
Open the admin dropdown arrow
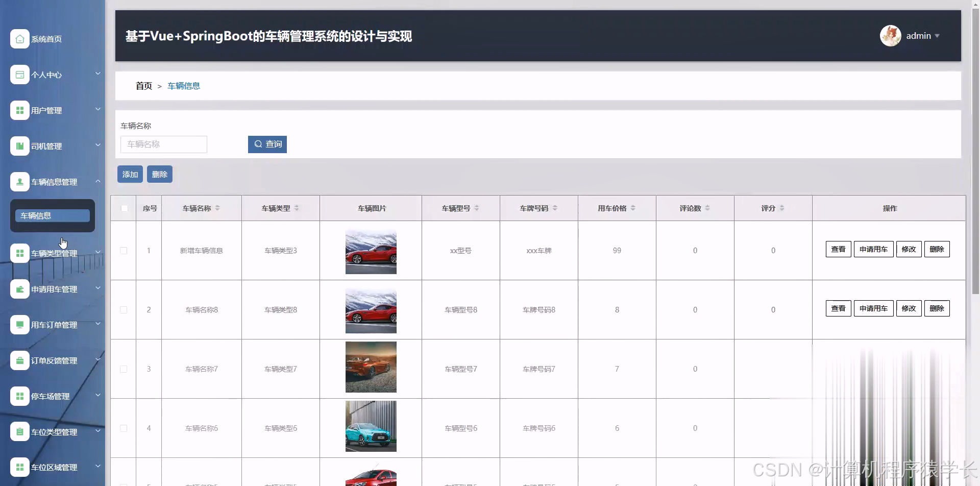tap(937, 36)
